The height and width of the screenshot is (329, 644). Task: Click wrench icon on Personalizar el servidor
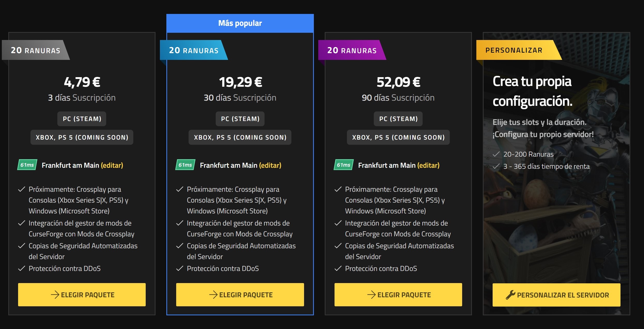click(510, 295)
